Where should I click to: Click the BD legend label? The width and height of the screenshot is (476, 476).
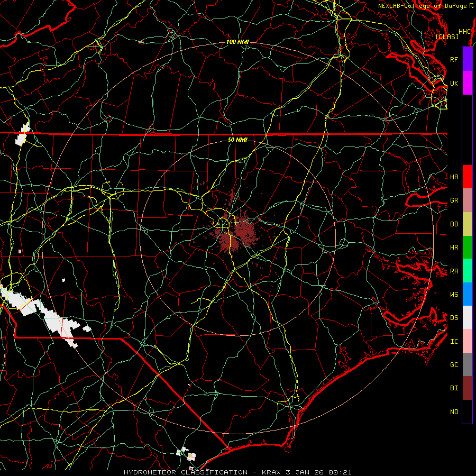(454, 224)
